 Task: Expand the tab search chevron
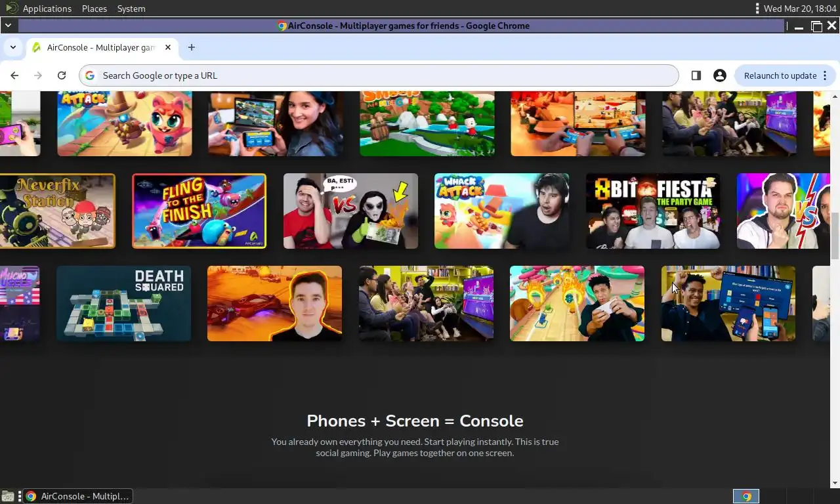(x=12, y=47)
